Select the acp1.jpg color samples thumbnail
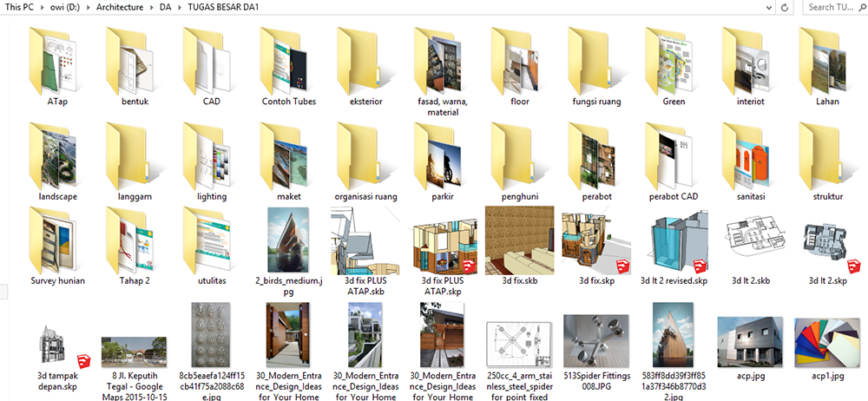This screenshot has width=868, height=401. [x=827, y=339]
